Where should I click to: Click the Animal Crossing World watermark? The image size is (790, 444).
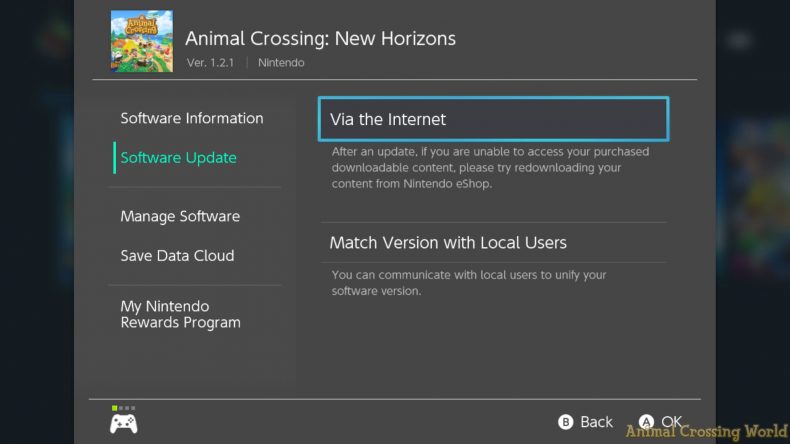(x=706, y=432)
